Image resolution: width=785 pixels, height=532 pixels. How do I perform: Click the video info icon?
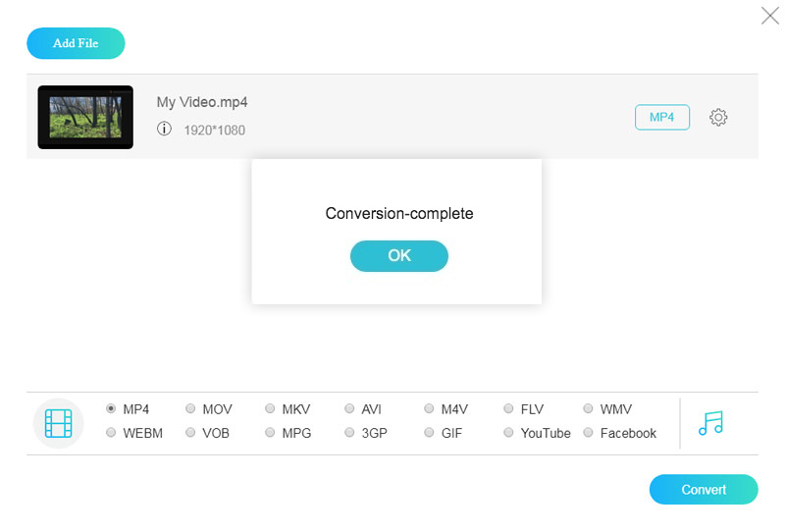coord(164,129)
